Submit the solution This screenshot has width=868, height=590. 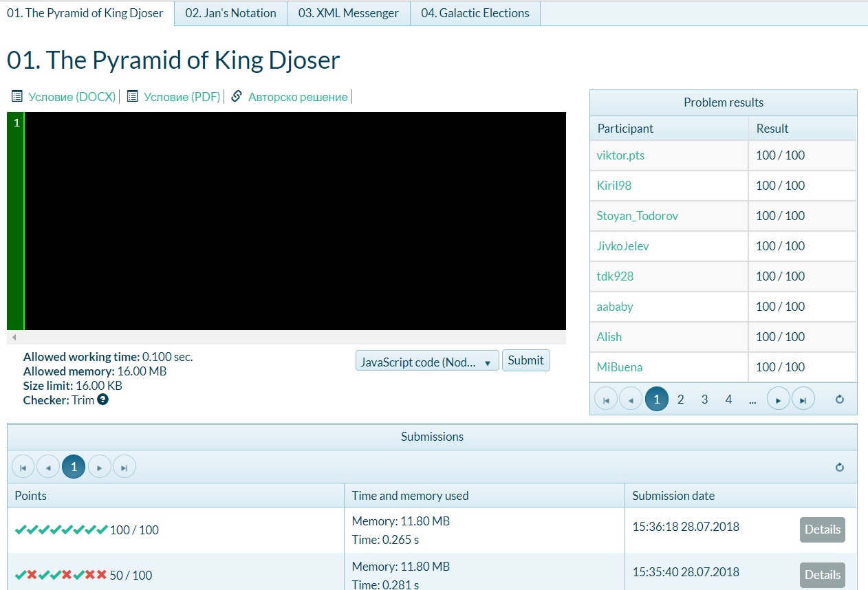[526, 360]
